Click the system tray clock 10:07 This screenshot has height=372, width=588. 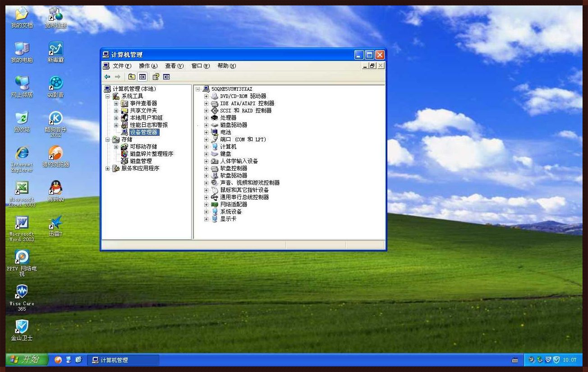point(570,360)
